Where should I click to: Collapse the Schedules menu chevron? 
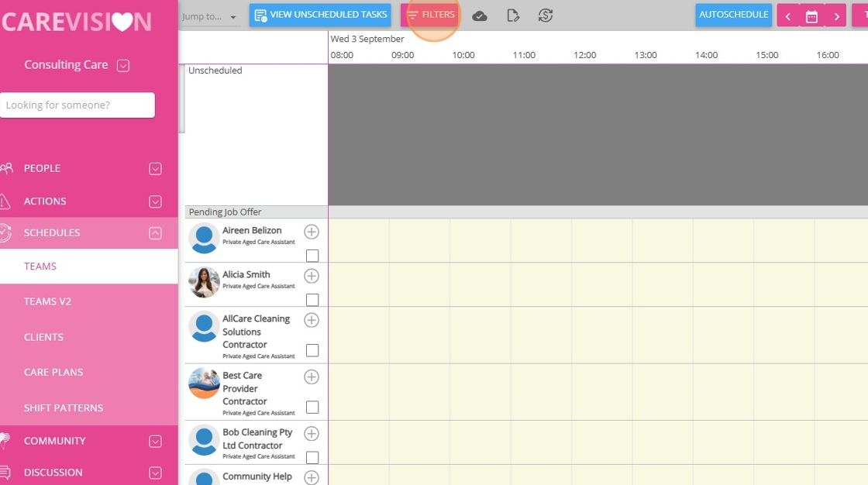155,233
